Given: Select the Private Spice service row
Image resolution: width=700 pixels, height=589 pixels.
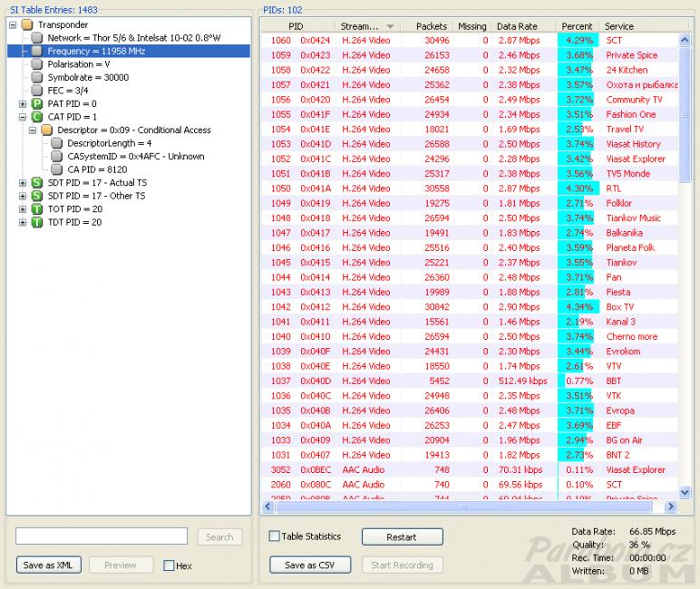Looking at the screenshot, I should 470,55.
